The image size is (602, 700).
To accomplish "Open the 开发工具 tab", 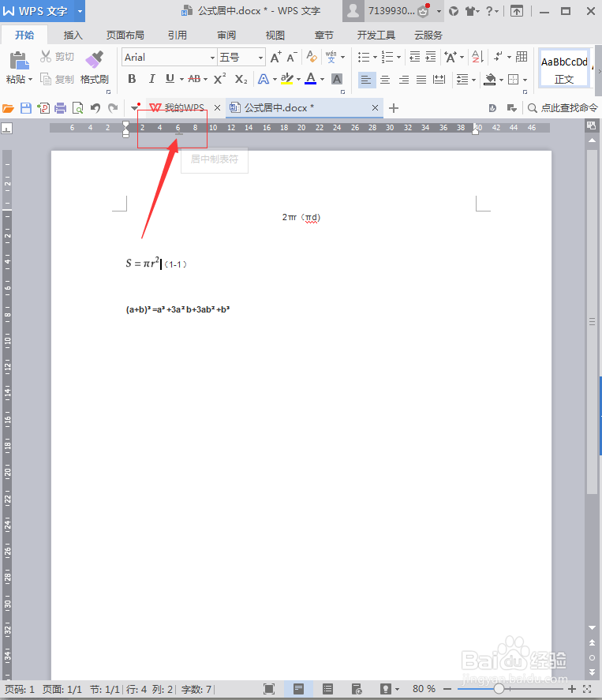I will (x=376, y=36).
